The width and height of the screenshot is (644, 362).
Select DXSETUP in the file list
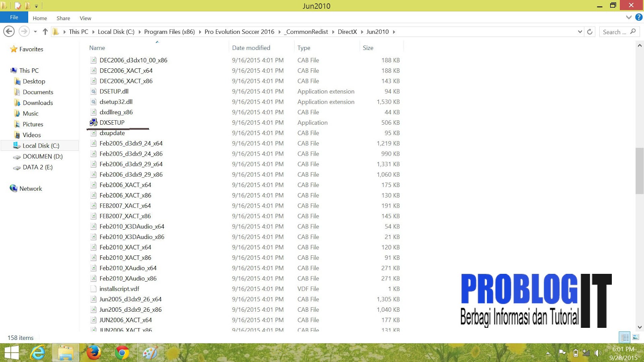pos(113,123)
